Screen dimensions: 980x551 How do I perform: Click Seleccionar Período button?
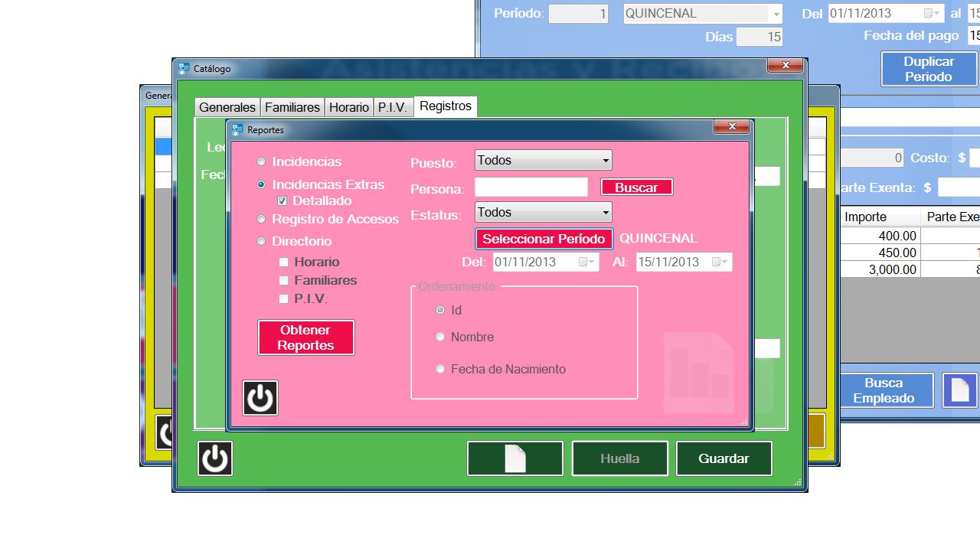[544, 239]
